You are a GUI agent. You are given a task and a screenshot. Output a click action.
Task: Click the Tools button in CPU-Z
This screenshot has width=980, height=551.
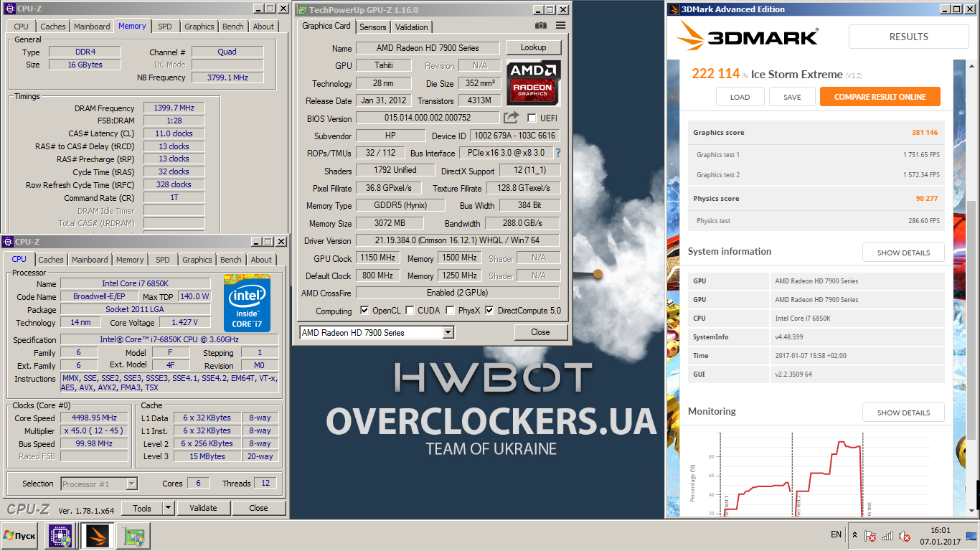(x=142, y=508)
